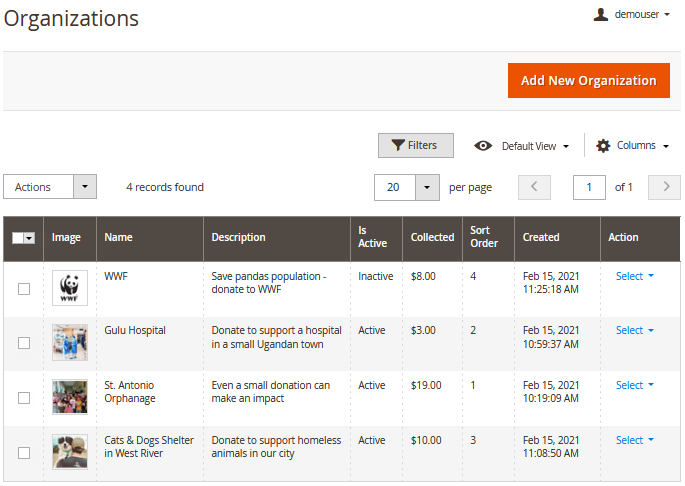Sort table by Collected column header

(432, 238)
